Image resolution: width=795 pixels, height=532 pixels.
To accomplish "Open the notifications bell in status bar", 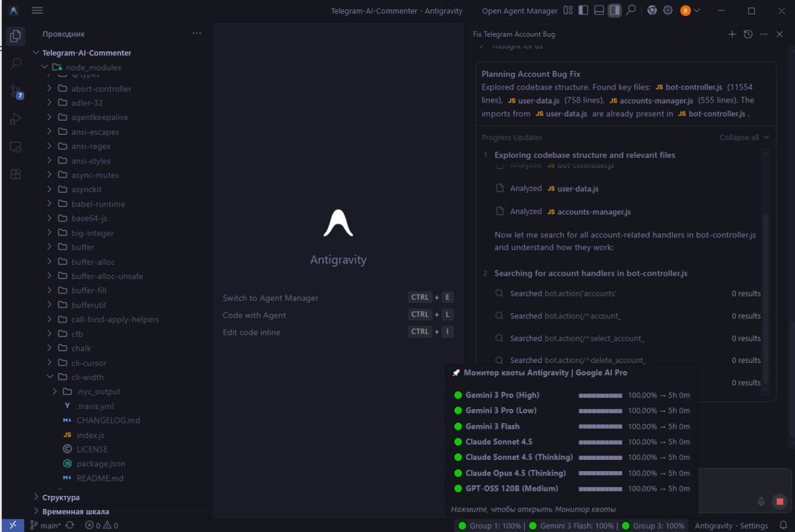I will (x=783, y=525).
